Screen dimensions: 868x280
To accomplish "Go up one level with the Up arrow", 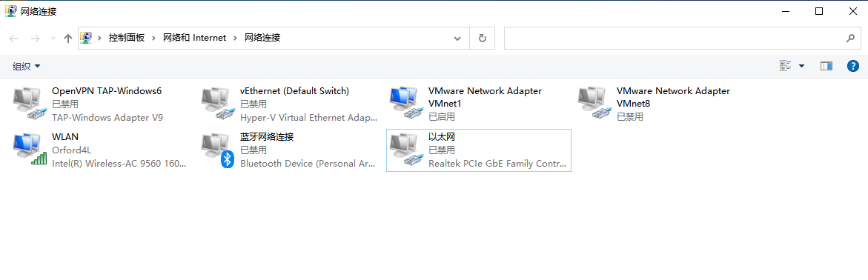I will [68, 39].
